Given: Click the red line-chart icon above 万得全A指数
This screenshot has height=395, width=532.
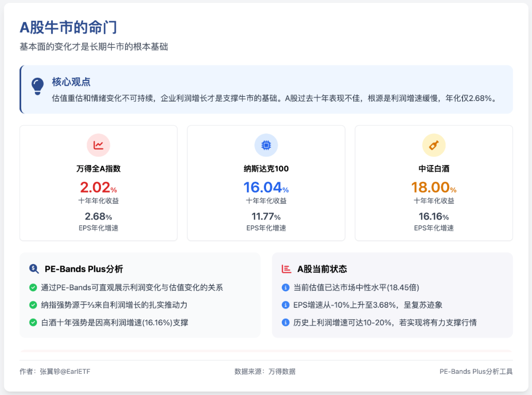Looking at the screenshot, I should [x=99, y=145].
